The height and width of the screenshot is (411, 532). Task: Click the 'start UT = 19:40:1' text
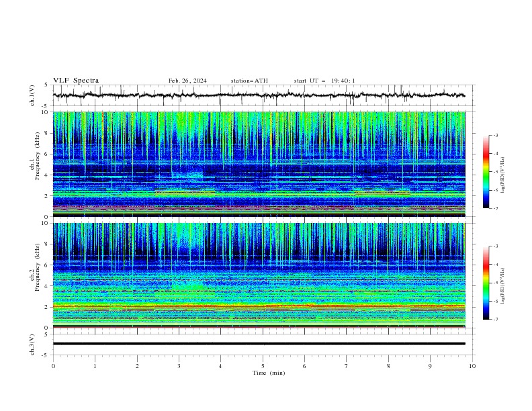(x=324, y=81)
